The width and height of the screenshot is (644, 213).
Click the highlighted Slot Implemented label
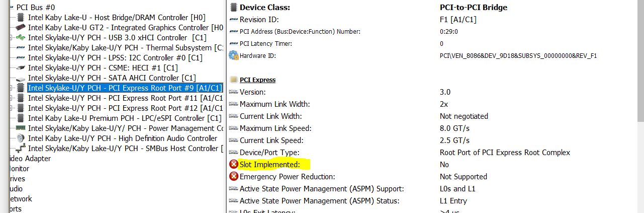(x=270, y=164)
